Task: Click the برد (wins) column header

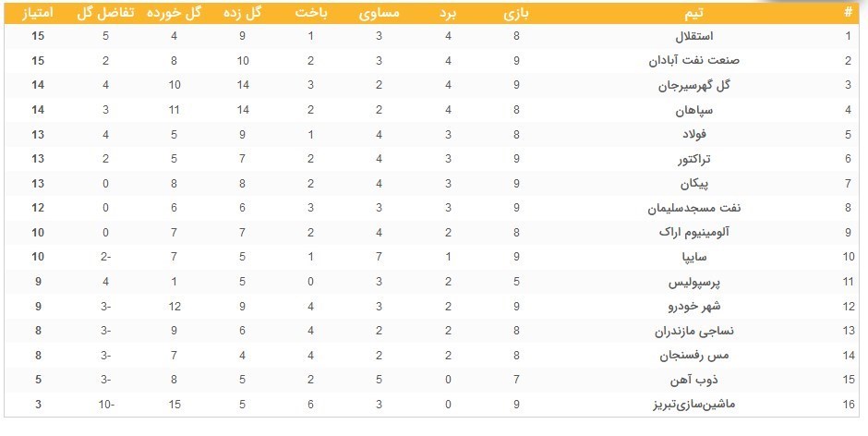Action: (446, 12)
